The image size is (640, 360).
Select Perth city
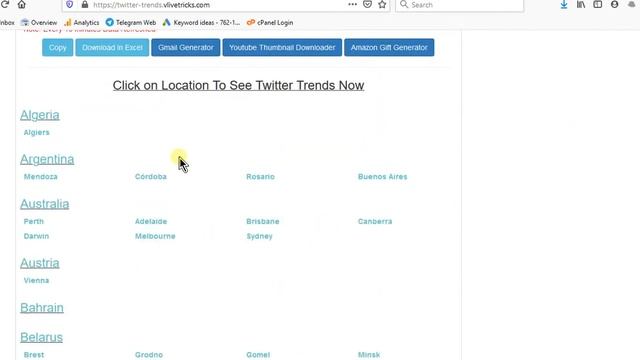(x=33, y=221)
